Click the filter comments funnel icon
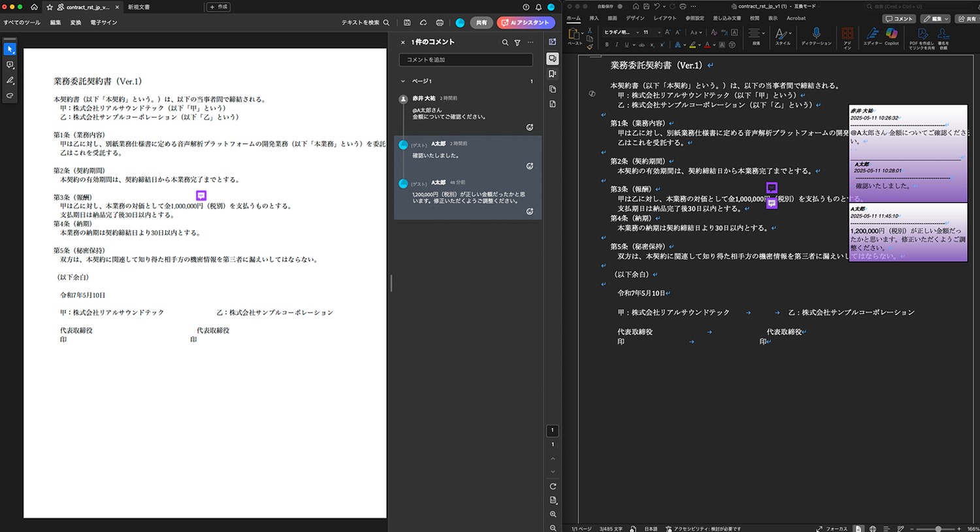980x532 pixels. tap(517, 42)
